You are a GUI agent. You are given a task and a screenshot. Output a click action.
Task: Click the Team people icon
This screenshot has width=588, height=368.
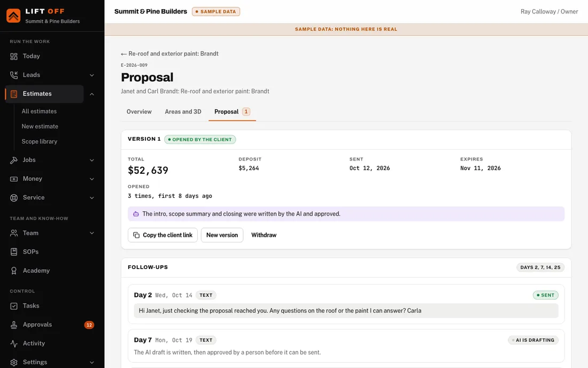pos(14,233)
